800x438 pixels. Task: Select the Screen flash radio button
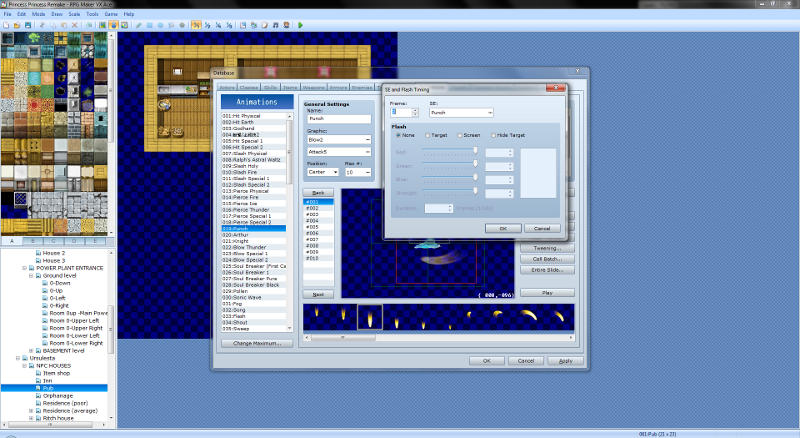coord(459,135)
